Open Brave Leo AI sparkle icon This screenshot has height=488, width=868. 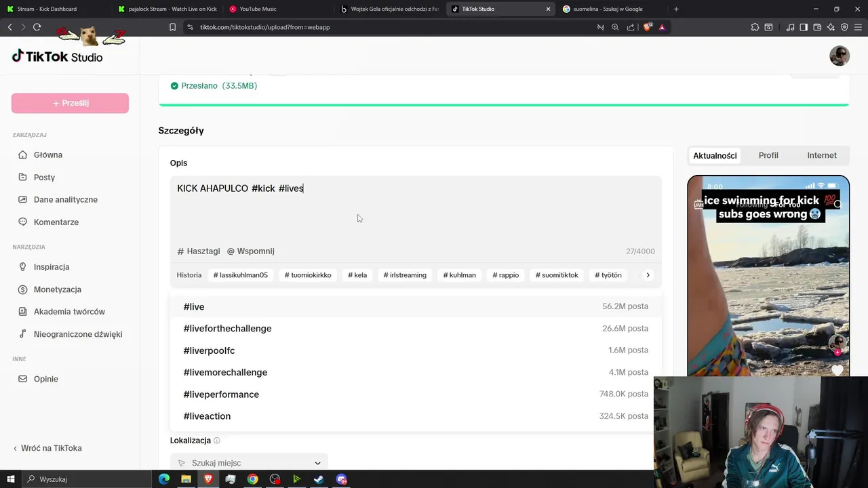(831, 27)
